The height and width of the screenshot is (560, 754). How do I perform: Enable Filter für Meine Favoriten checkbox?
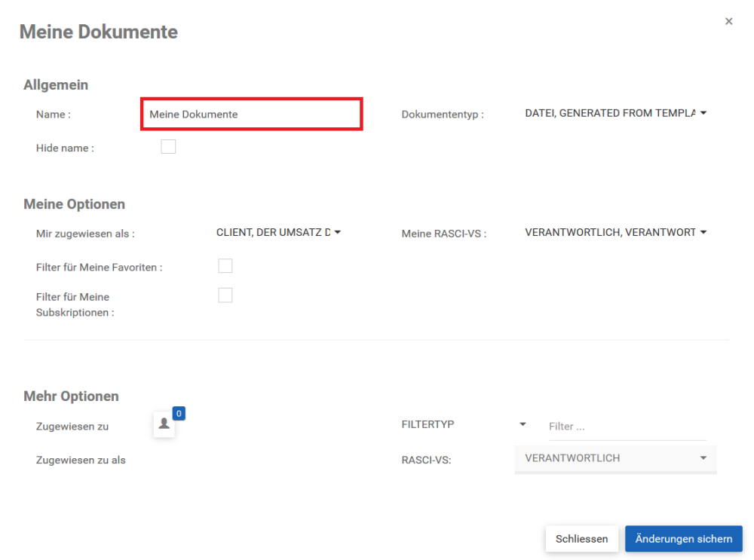[x=225, y=266]
